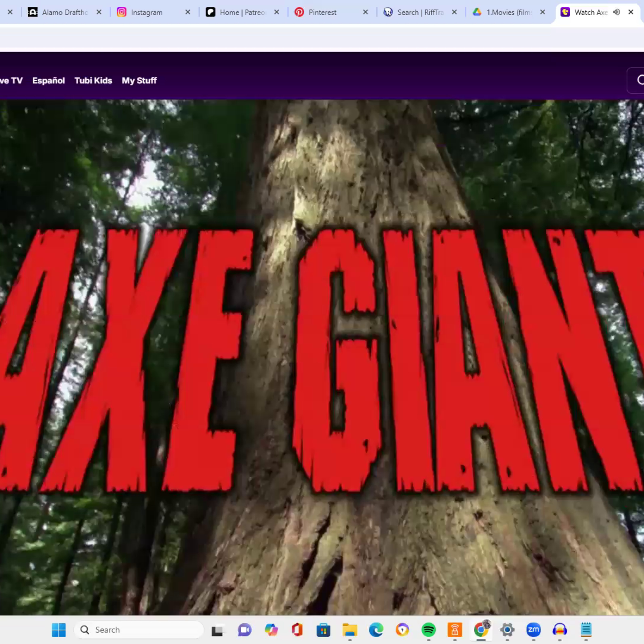The width and height of the screenshot is (644, 644).
Task: Click the Windows taskbar Search field
Action: [x=139, y=630]
